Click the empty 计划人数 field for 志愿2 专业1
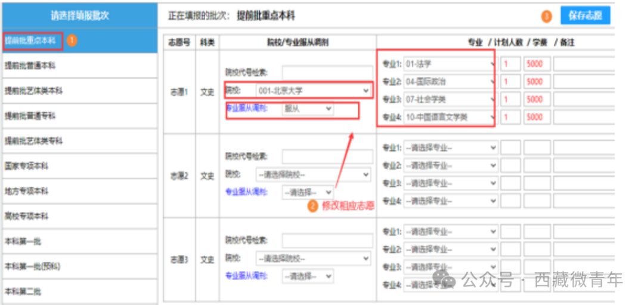This screenshot has height=305, width=644. tap(510, 147)
